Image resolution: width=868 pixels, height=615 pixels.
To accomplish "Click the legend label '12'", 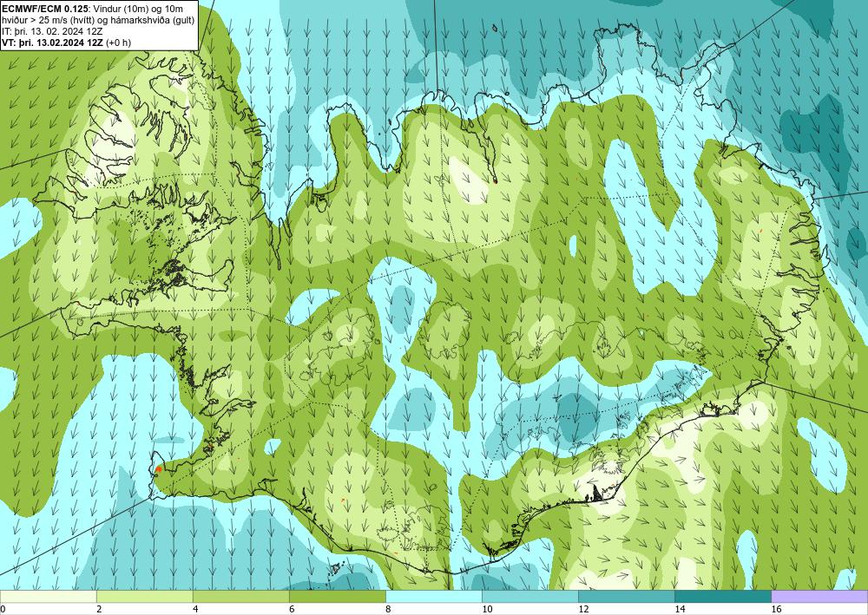I will [x=583, y=609].
